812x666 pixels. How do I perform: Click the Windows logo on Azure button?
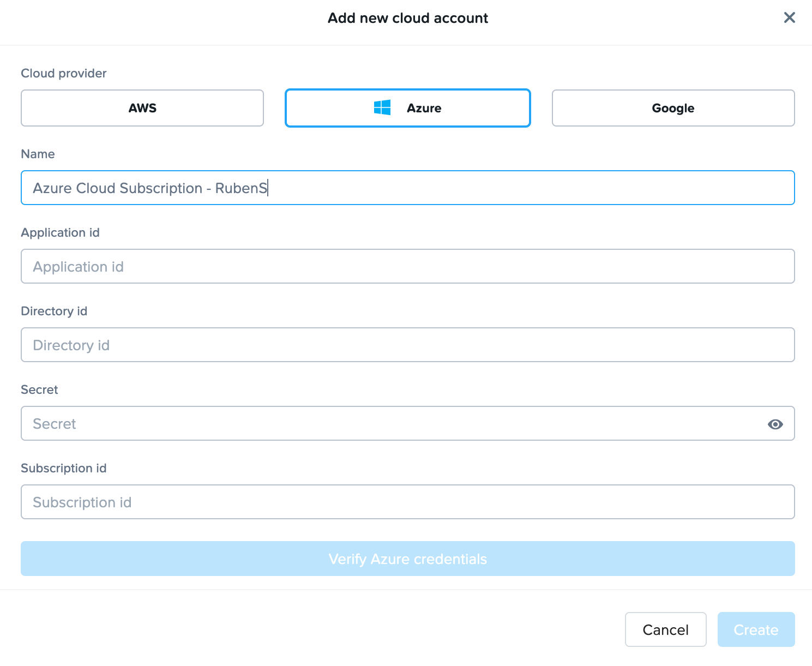tap(382, 108)
